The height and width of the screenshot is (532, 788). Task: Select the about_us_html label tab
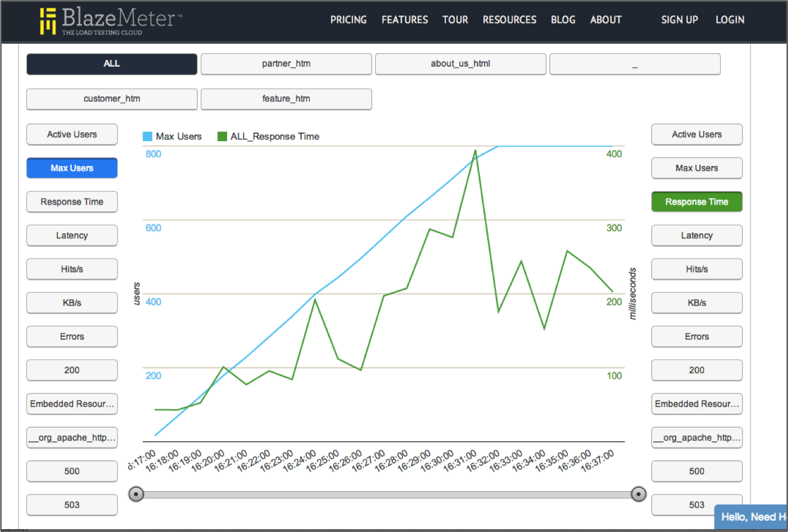460,64
